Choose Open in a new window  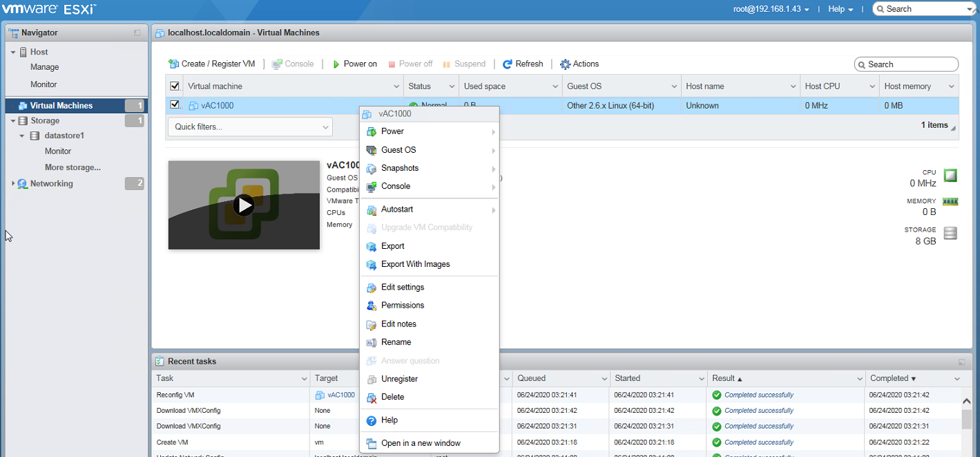pyautogui.click(x=430, y=443)
